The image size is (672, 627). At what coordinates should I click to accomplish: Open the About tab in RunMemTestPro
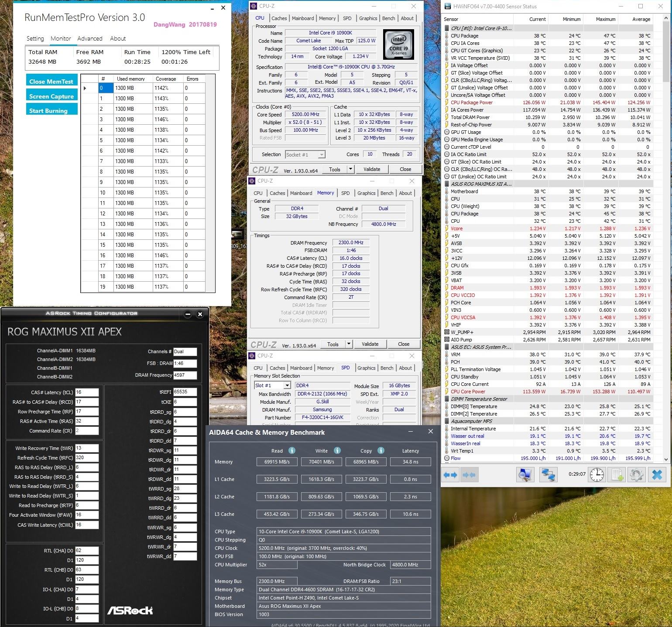tap(118, 38)
